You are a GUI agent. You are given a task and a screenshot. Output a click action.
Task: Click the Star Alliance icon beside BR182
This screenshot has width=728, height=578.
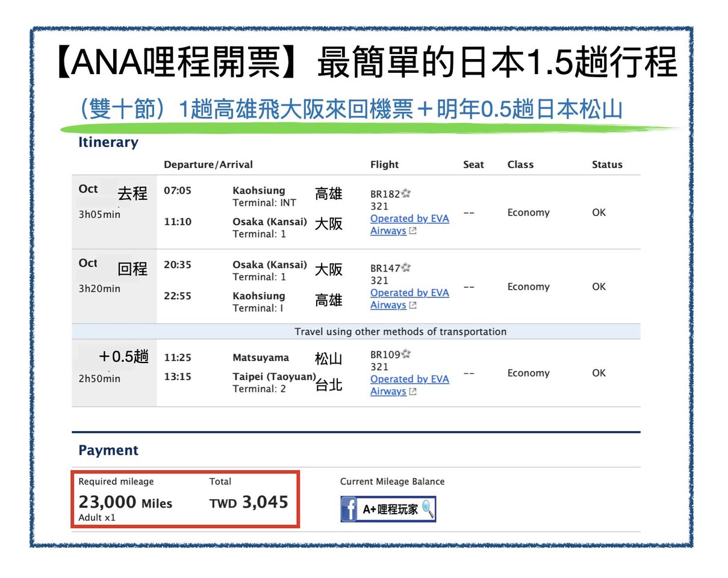point(406,193)
